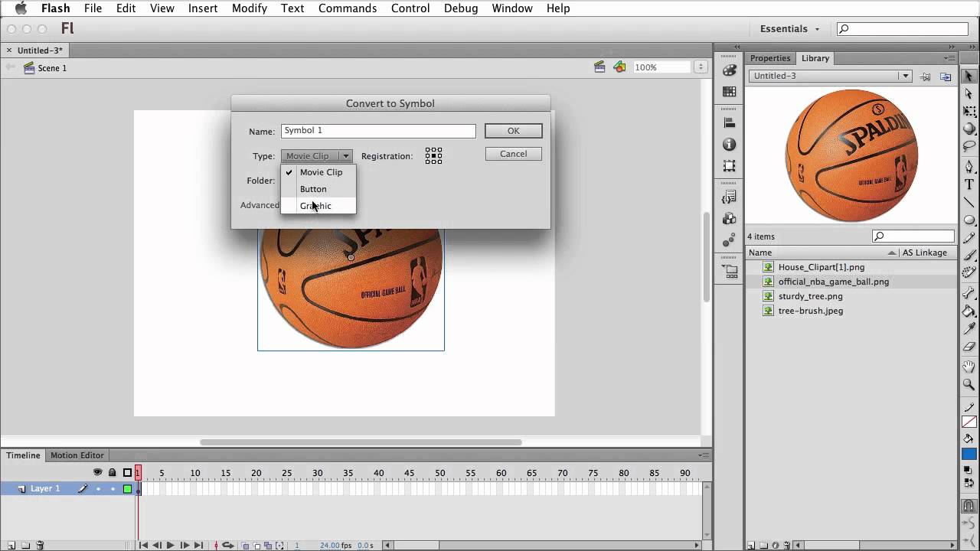
Task: Click the library delete trash icon
Action: [x=786, y=546]
